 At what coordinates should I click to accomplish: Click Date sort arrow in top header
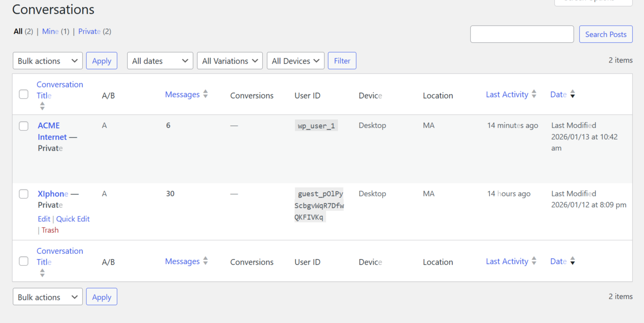(x=572, y=94)
